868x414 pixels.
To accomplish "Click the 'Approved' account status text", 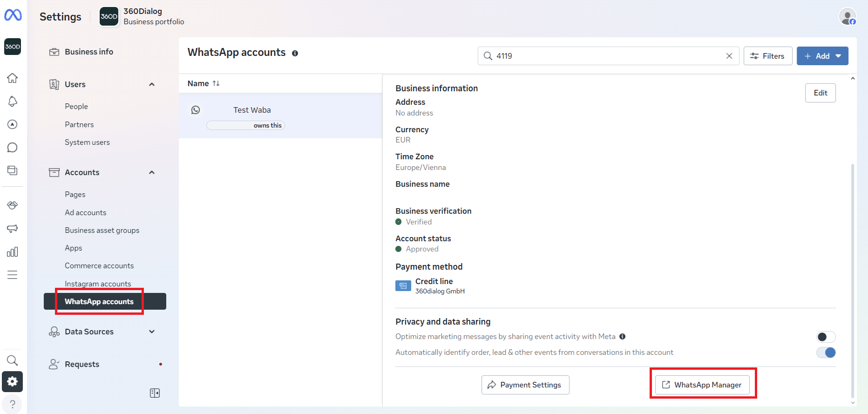I will click(x=422, y=249).
